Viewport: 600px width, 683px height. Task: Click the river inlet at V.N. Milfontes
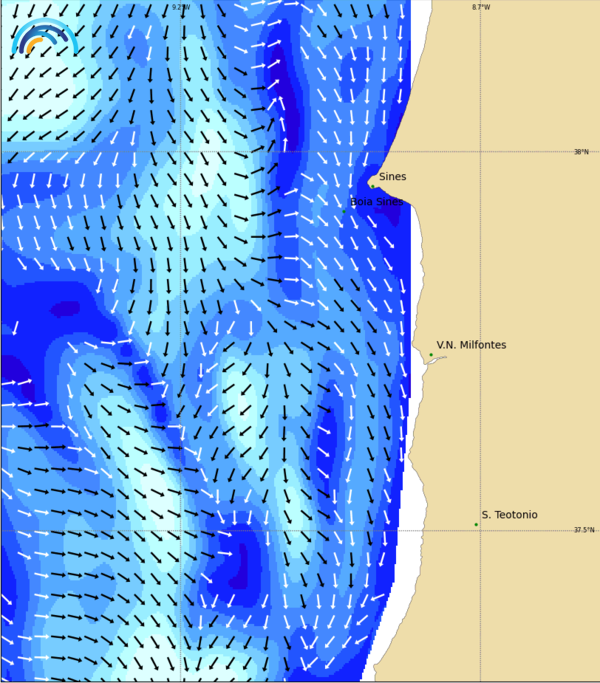[x=434, y=360]
